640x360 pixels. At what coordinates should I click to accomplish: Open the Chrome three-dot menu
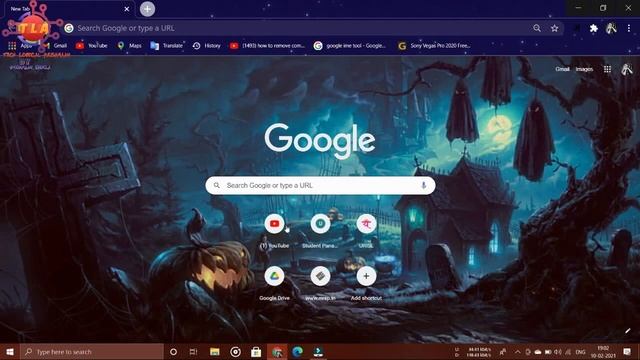[629, 28]
